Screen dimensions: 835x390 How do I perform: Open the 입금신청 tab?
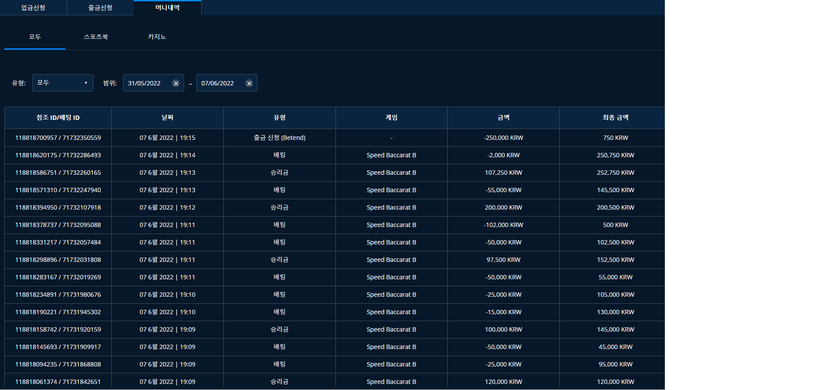coord(33,8)
